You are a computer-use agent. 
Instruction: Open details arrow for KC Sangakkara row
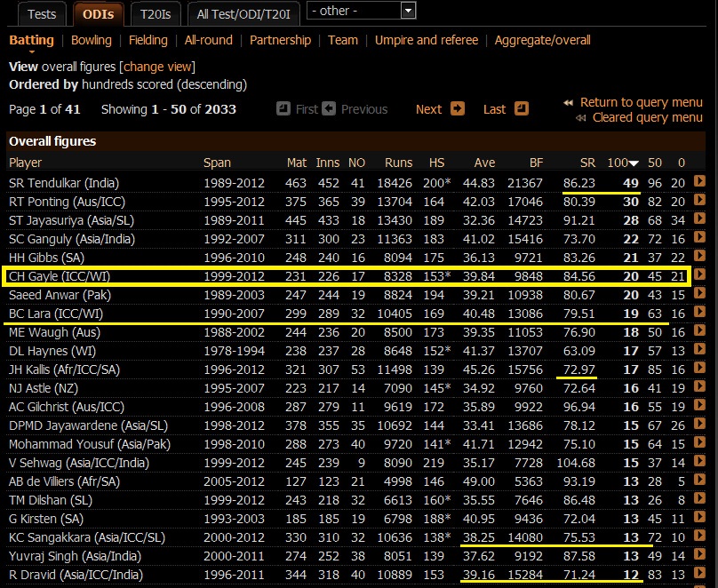699,536
